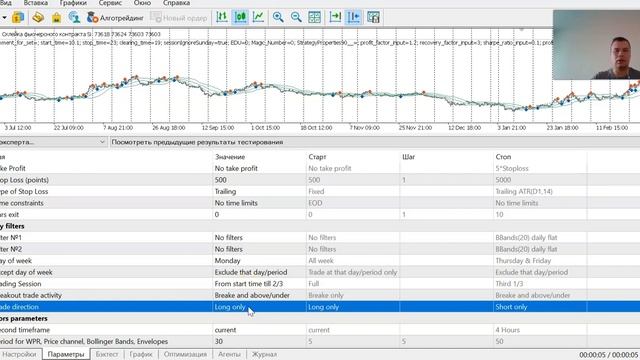The width and height of the screenshot is (640, 360).
Task: Select the Filter №1 No filters value
Action: click(259, 238)
